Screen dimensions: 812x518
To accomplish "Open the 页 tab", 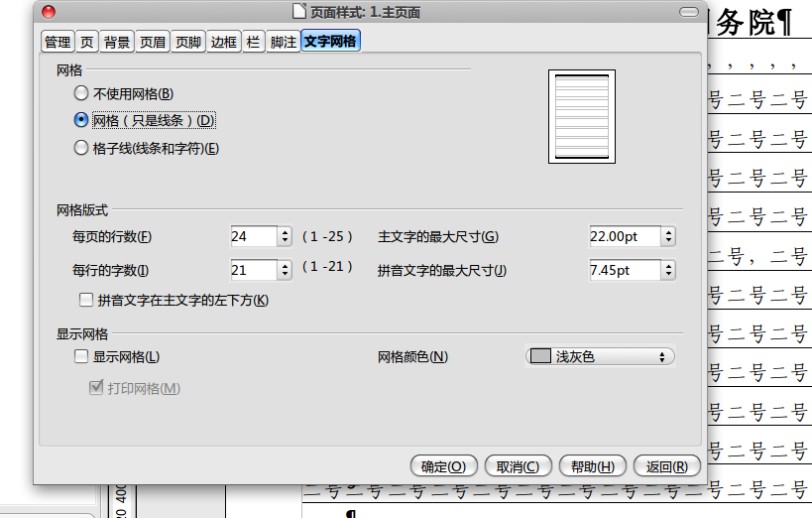I will tap(87, 42).
